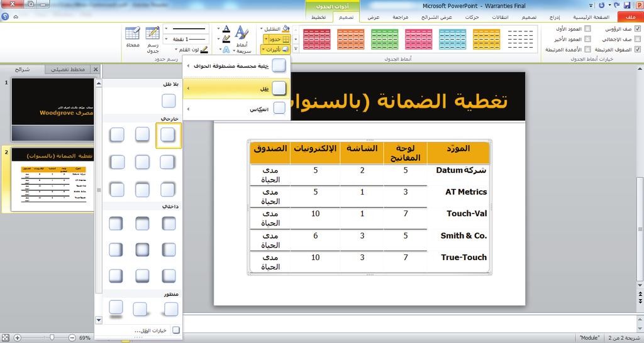Select slide 2 thumbnail in the slides pane
Viewport: 644px width, 343px height.
point(53,180)
